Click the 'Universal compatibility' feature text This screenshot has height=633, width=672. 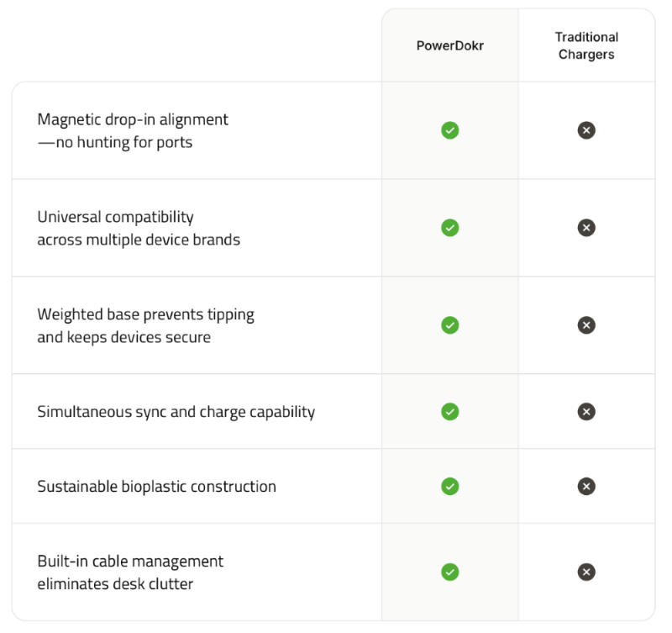point(116,217)
